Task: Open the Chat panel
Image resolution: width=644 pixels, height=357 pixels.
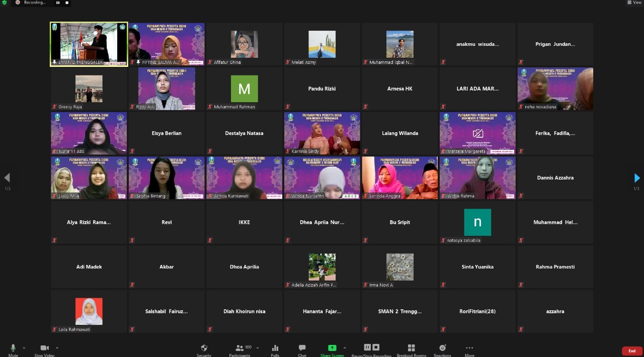Action: click(x=302, y=349)
